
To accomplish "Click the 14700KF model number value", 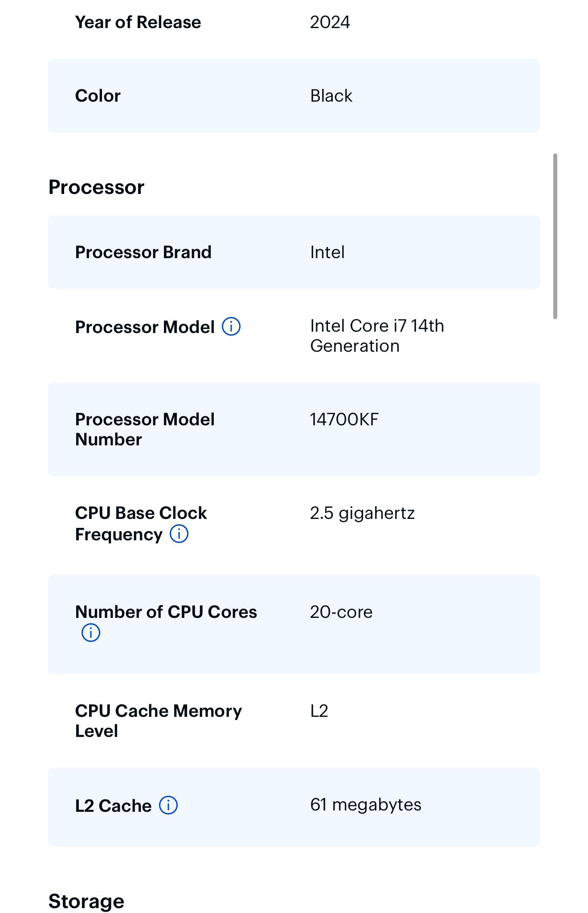I will (x=344, y=419).
